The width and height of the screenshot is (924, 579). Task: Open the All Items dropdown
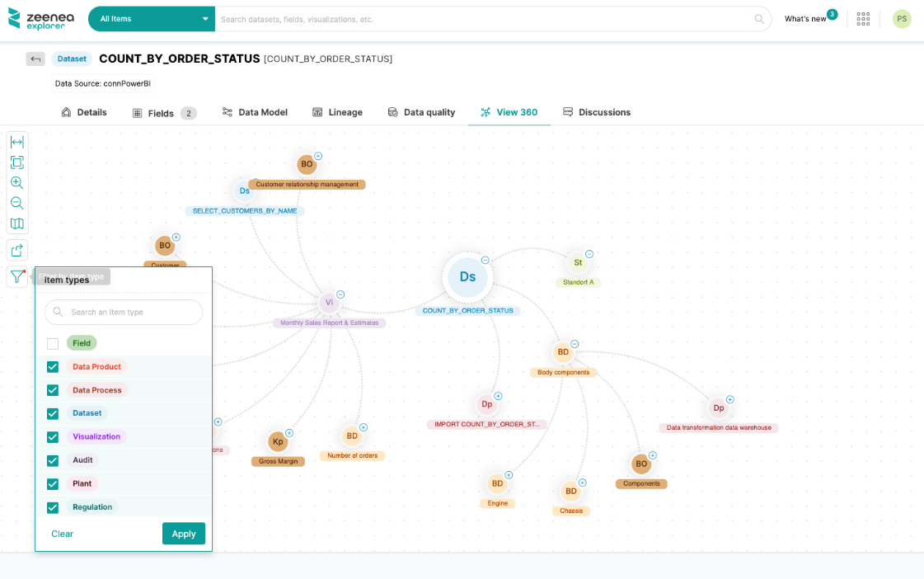tap(152, 19)
